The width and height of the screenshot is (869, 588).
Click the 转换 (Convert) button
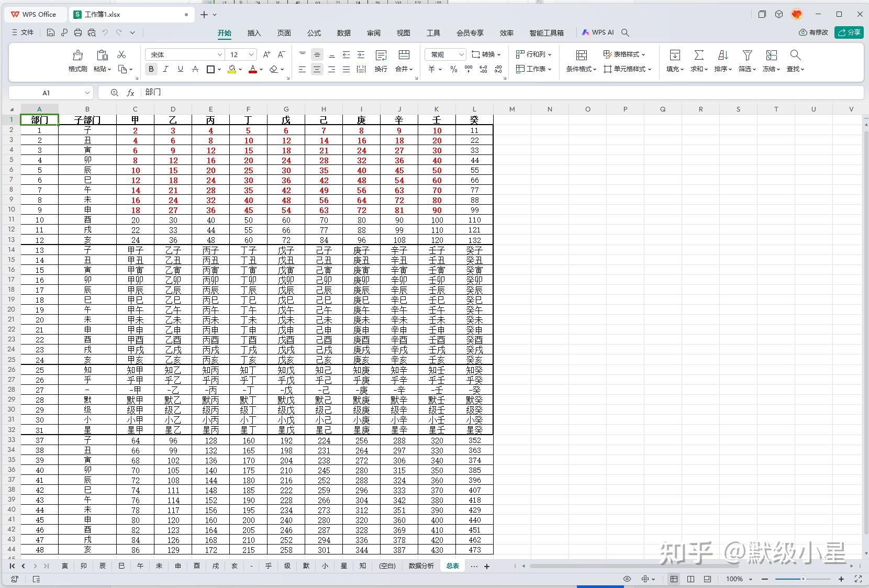point(486,54)
